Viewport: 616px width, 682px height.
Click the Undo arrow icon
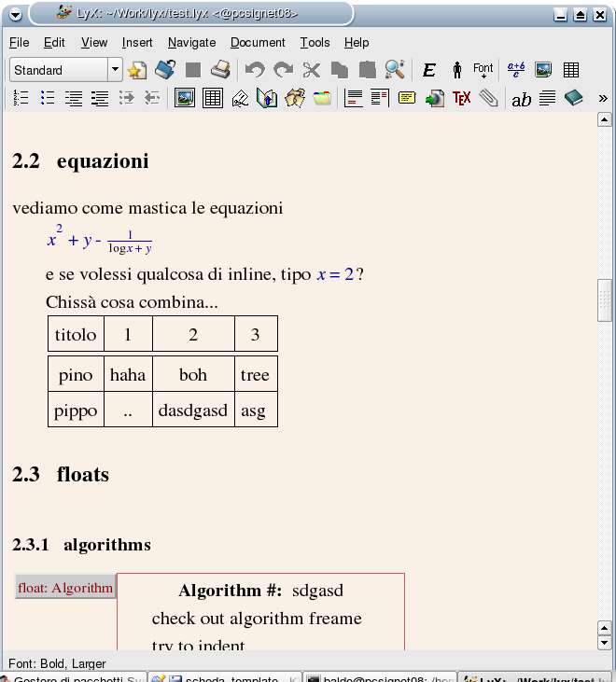pos(254,70)
